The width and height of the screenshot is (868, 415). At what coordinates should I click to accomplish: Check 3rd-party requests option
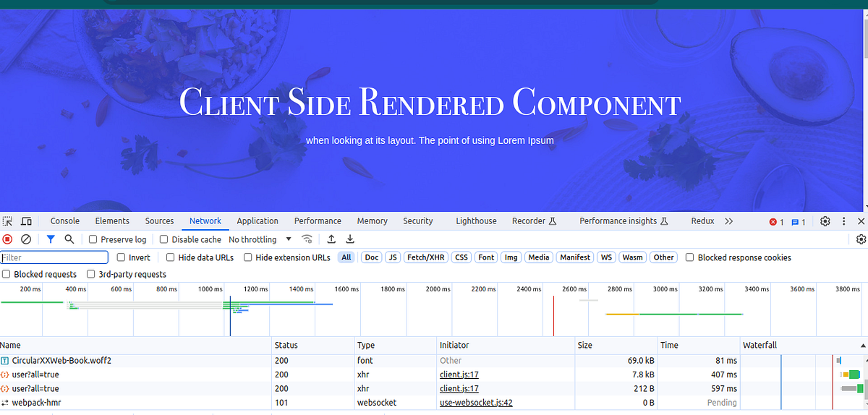91,274
